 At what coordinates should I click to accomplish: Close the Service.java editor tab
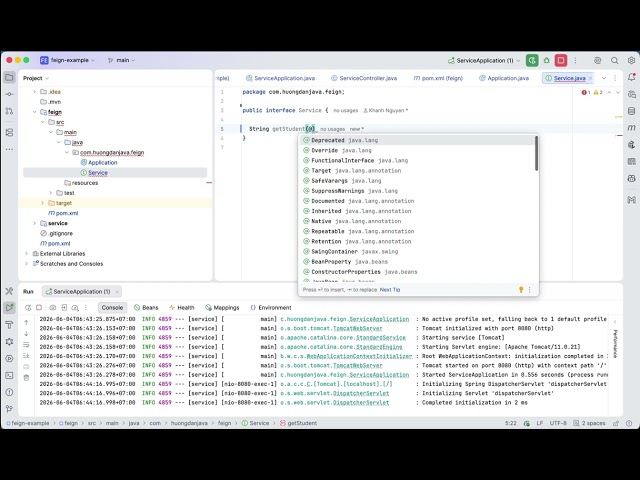pyautogui.click(x=591, y=78)
